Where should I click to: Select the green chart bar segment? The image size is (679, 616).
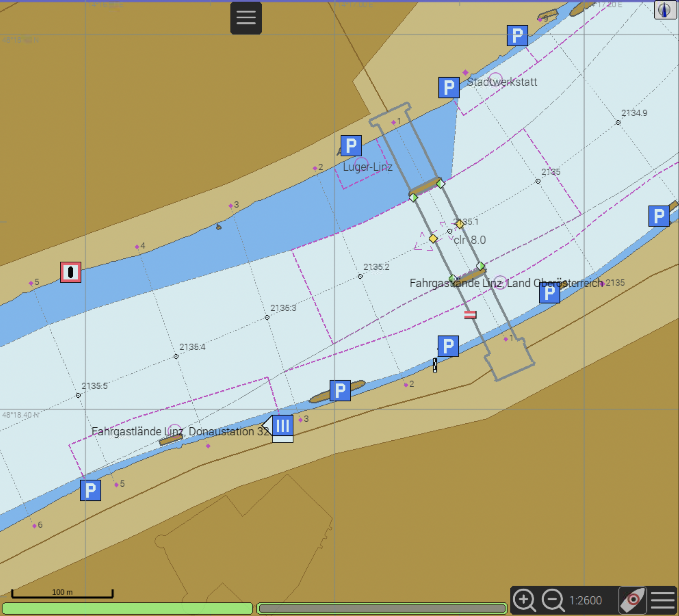127,608
